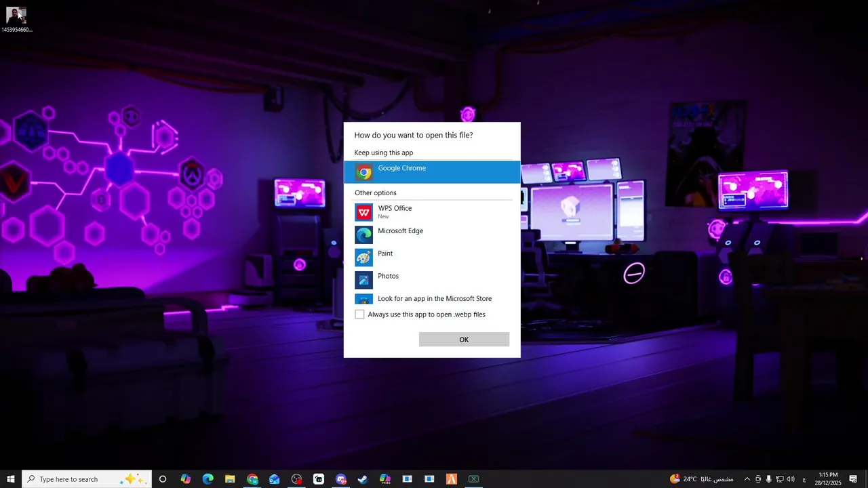Screen dimensions: 868x488
Task: Open File Explorer from the taskbar
Action: tap(230, 479)
